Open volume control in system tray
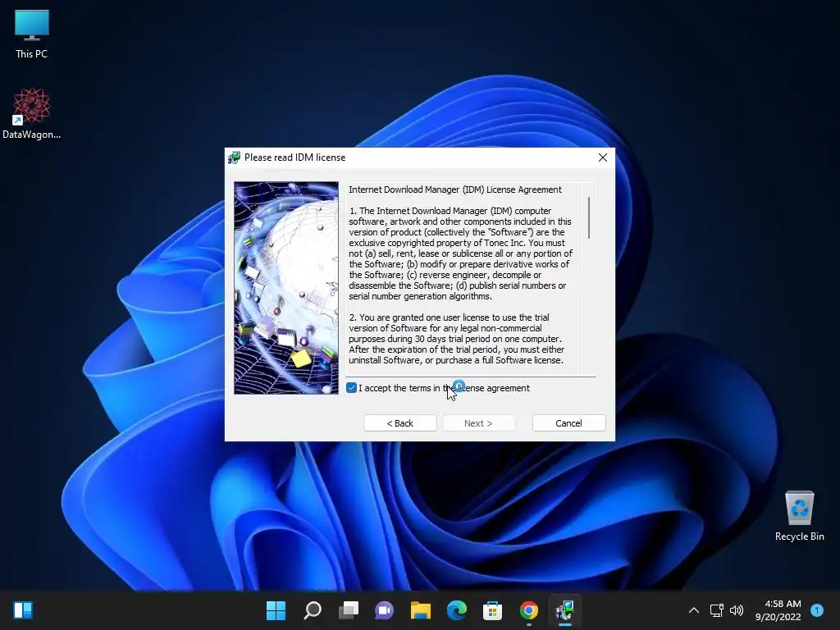 [x=737, y=610]
